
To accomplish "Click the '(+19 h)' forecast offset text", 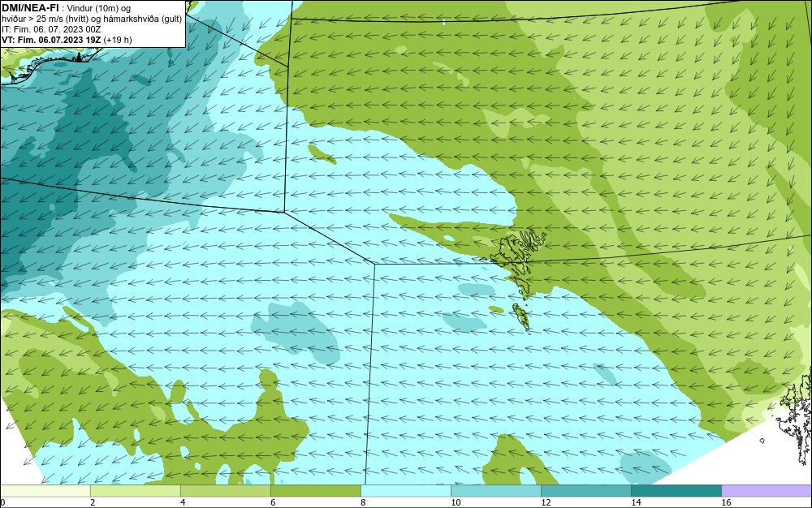I will click(118, 40).
